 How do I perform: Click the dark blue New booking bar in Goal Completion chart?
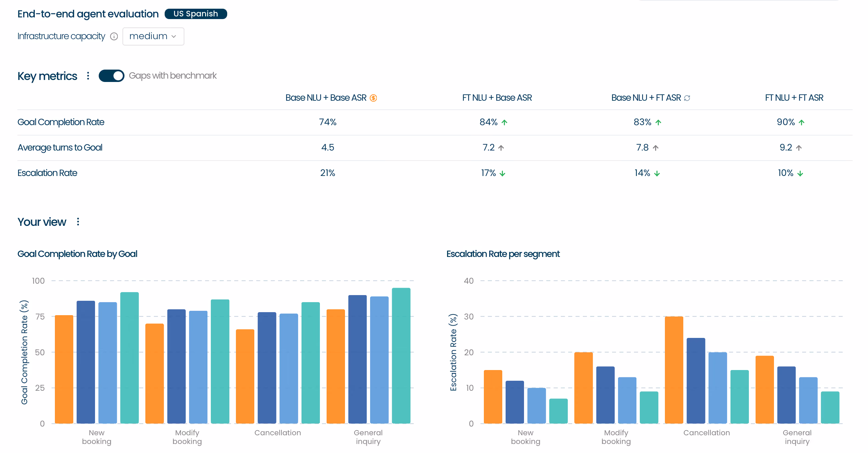(x=86, y=362)
